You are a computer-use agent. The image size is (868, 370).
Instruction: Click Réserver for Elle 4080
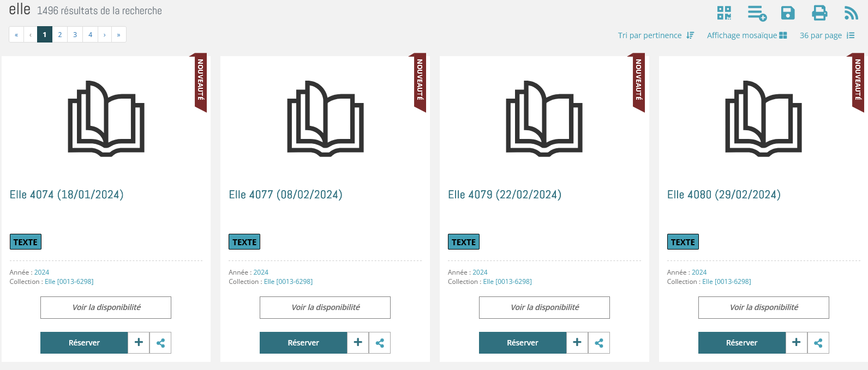(742, 343)
